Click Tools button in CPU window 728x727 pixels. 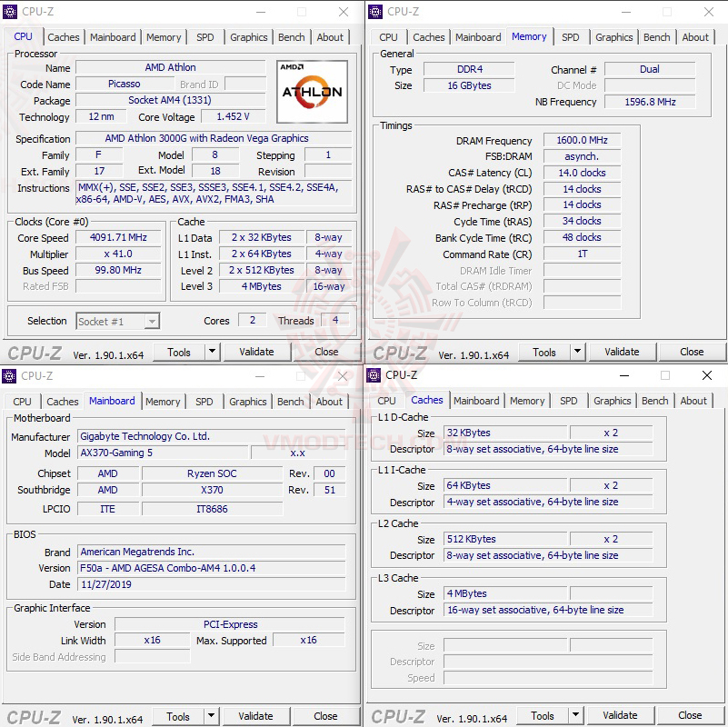tap(179, 352)
